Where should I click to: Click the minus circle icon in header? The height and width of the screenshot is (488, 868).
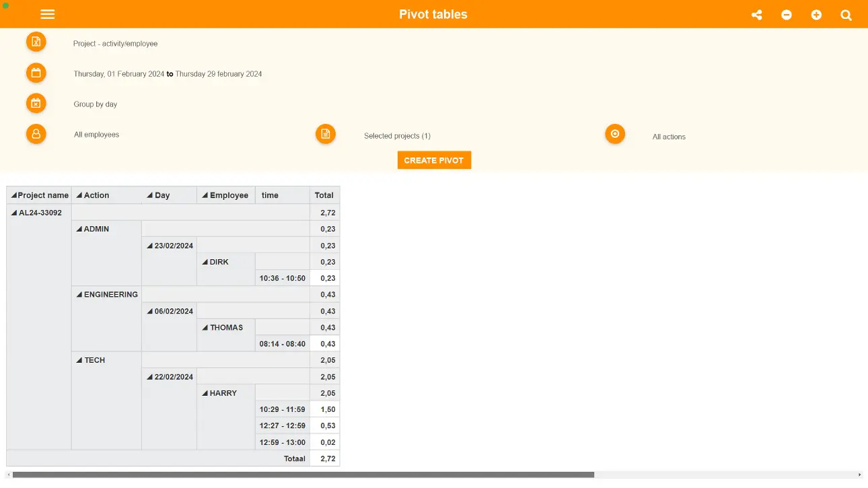[x=787, y=15]
